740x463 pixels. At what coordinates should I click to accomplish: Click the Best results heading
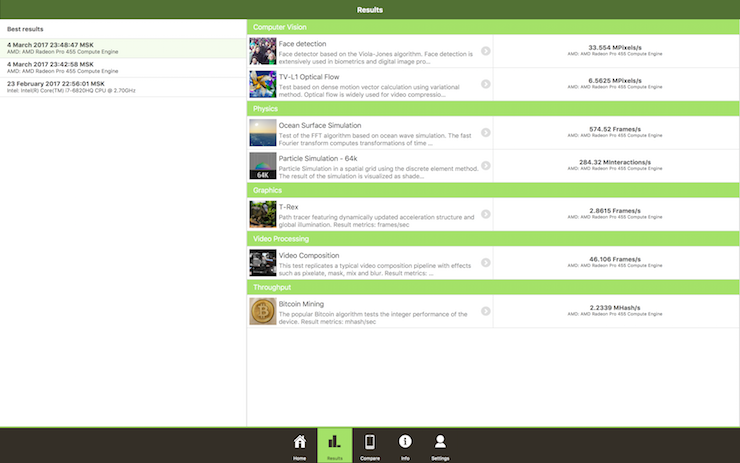coord(25,29)
